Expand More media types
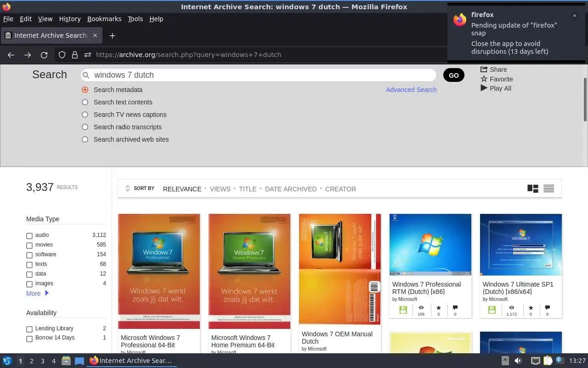 [37, 293]
